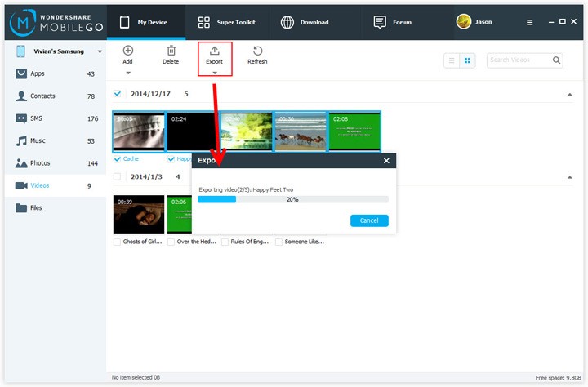
Task: Click the Export icon in toolbar
Action: pos(214,51)
